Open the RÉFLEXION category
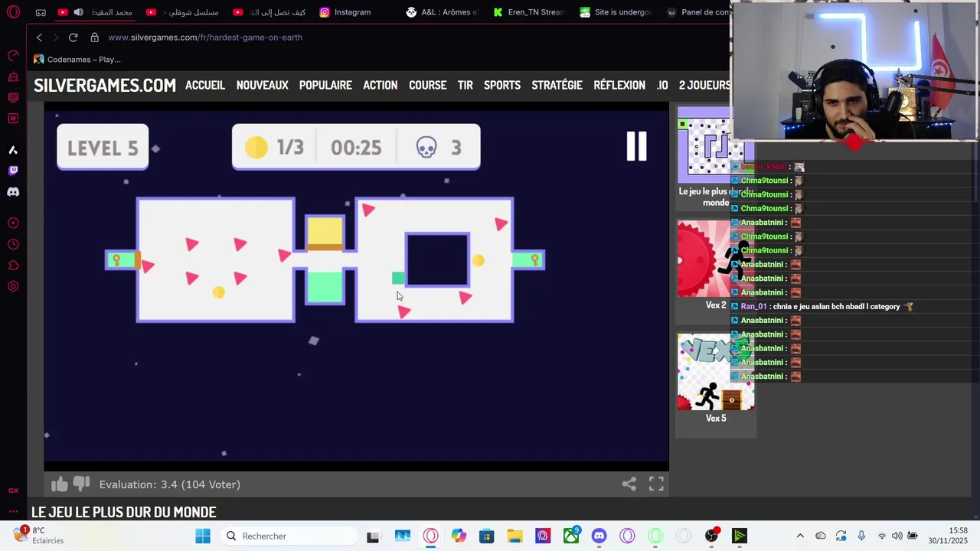 pyautogui.click(x=619, y=85)
